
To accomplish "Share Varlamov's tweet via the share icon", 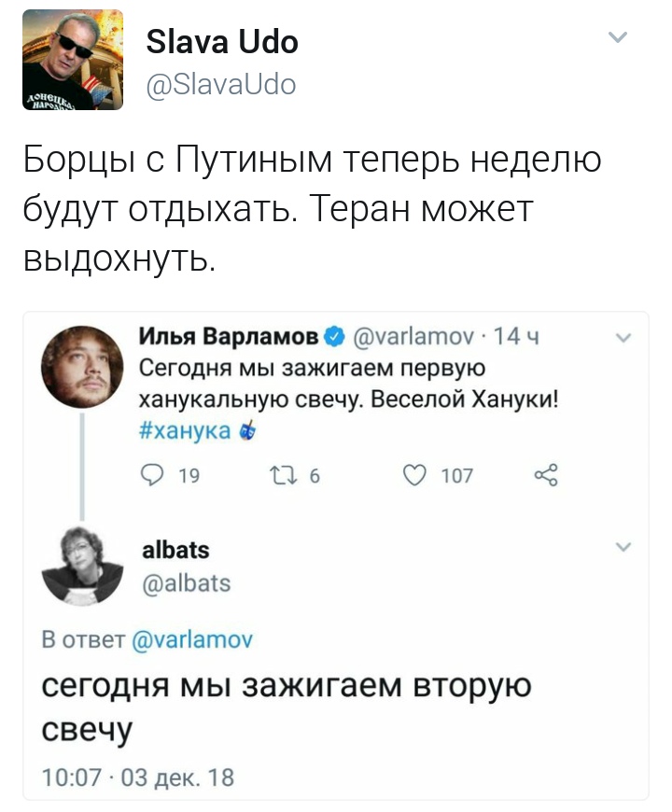I will (x=546, y=476).
